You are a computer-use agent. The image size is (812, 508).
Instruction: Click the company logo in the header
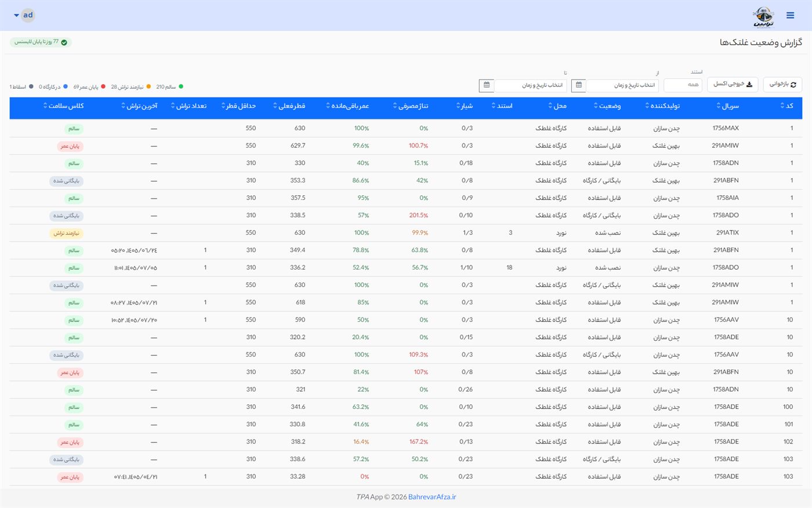763,17
